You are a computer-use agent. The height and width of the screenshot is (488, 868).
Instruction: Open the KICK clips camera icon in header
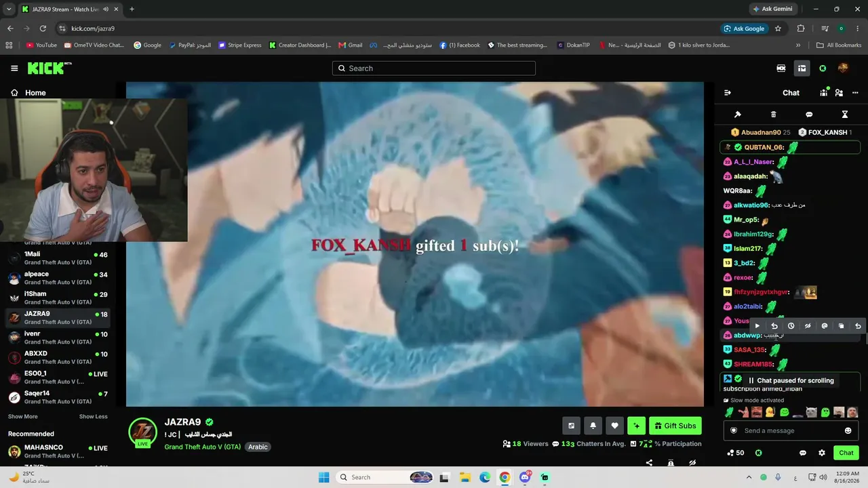tap(781, 68)
